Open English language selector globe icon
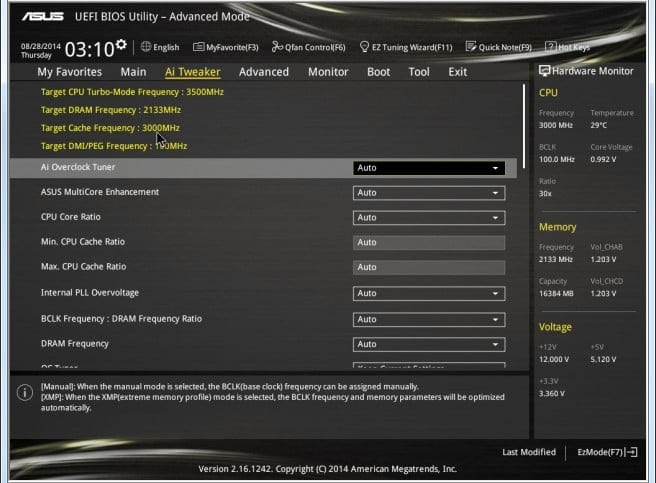The image size is (656, 483). 146,47
